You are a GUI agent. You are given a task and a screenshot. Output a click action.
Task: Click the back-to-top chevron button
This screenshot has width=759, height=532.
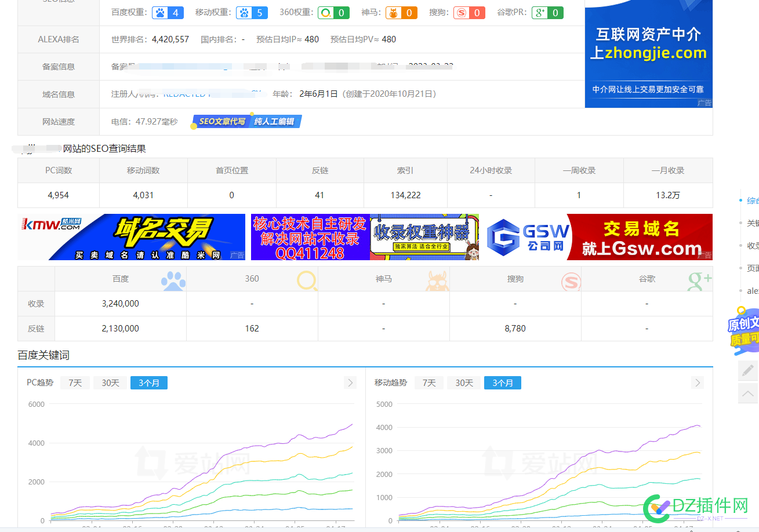(x=748, y=393)
